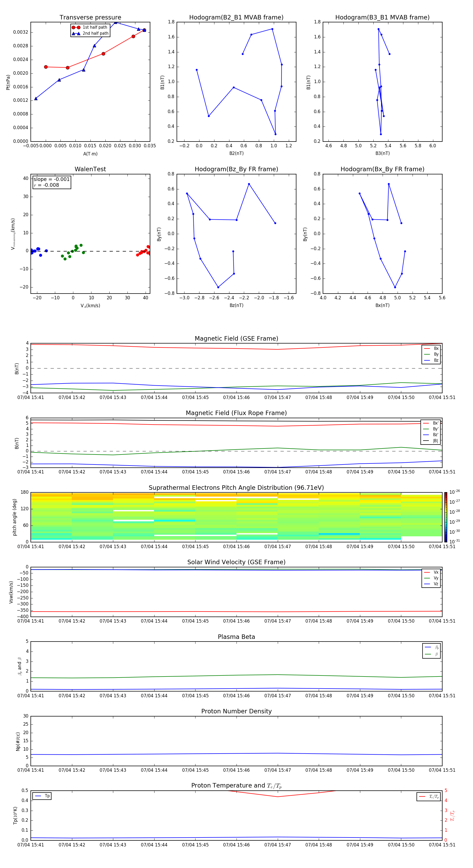
Task: Click the "Magnetic Field (Flux Rope Frame)" title
Action: [236, 413]
